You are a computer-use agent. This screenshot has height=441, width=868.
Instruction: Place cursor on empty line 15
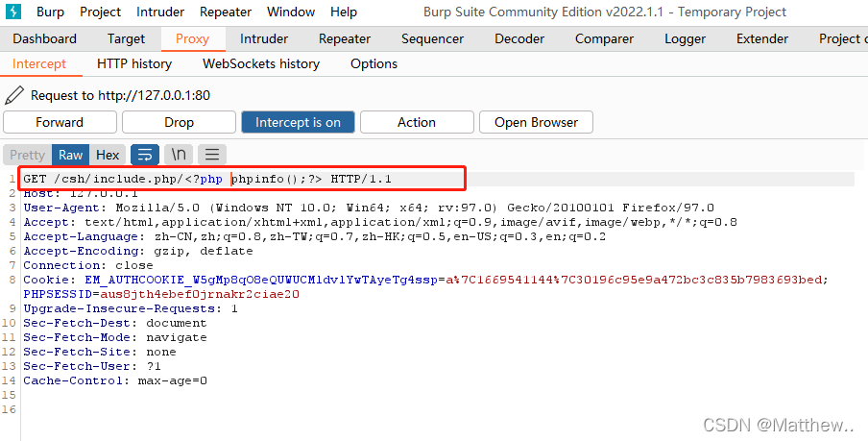437,395
